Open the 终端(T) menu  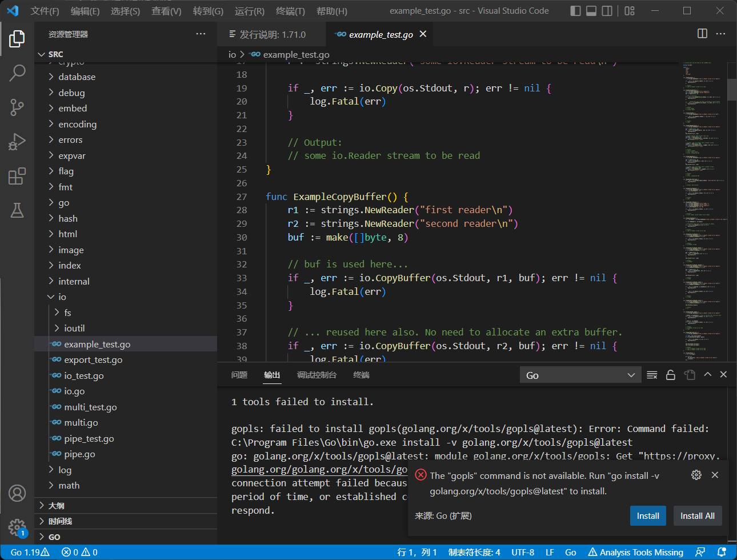click(290, 11)
